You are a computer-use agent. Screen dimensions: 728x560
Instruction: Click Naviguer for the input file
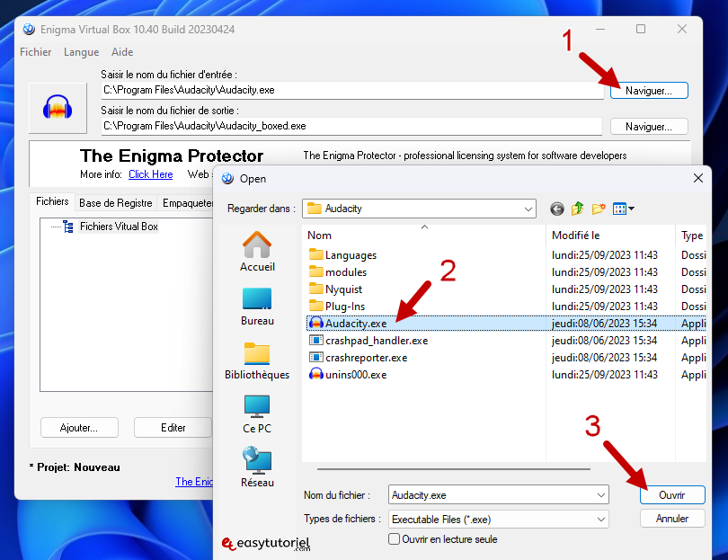pos(649,91)
